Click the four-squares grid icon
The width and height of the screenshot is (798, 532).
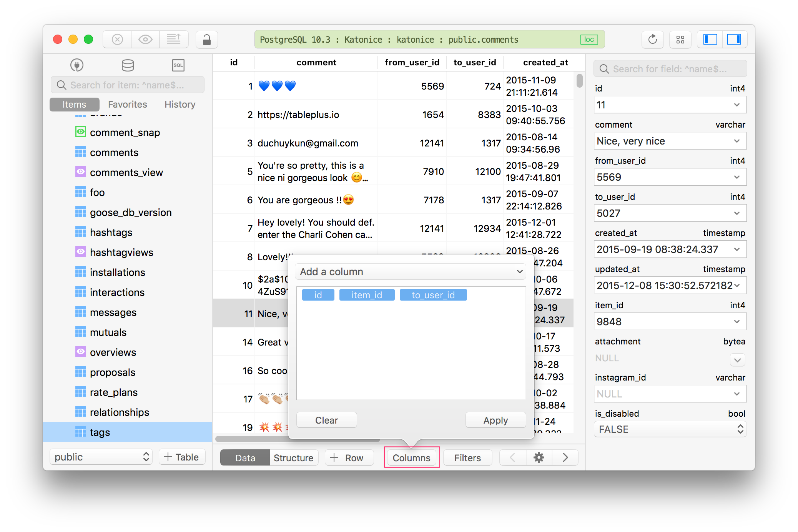[680, 40]
